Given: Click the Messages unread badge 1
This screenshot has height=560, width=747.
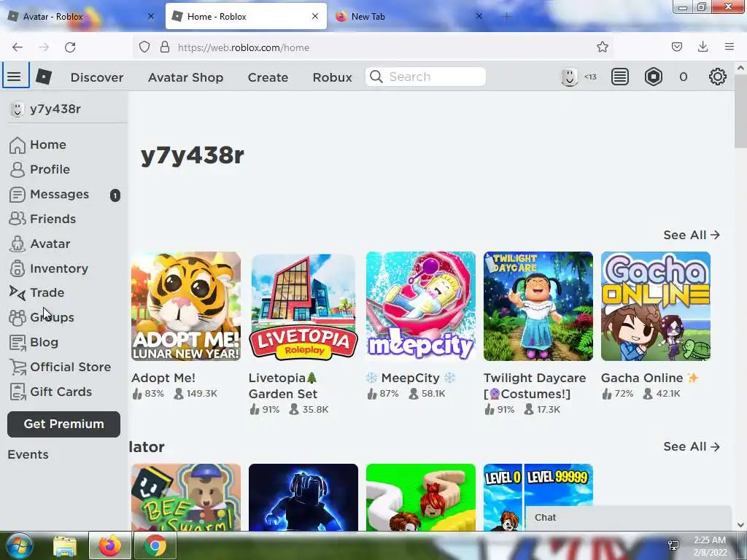Looking at the screenshot, I should click(115, 195).
